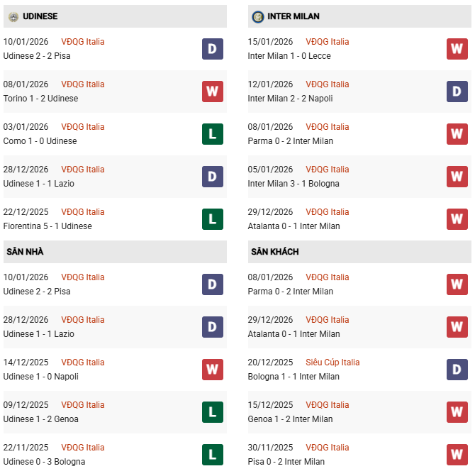Click the L badge for Udinese 0-3 Bologna
475x476 pixels.
[212, 455]
